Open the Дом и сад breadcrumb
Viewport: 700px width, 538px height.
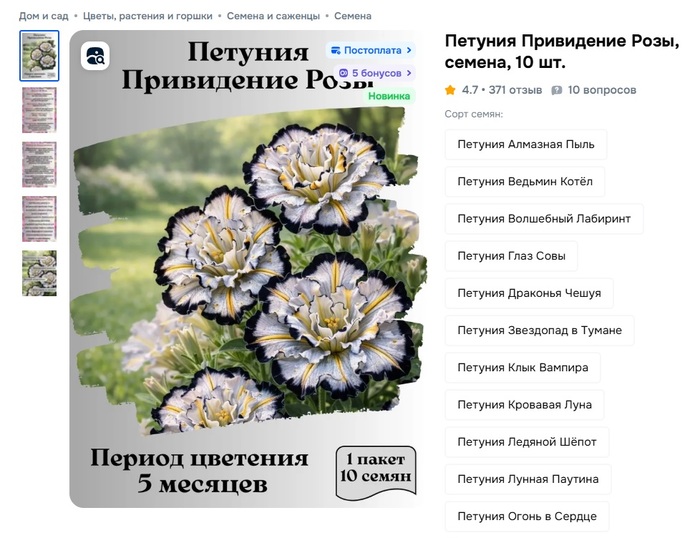[x=43, y=16]
